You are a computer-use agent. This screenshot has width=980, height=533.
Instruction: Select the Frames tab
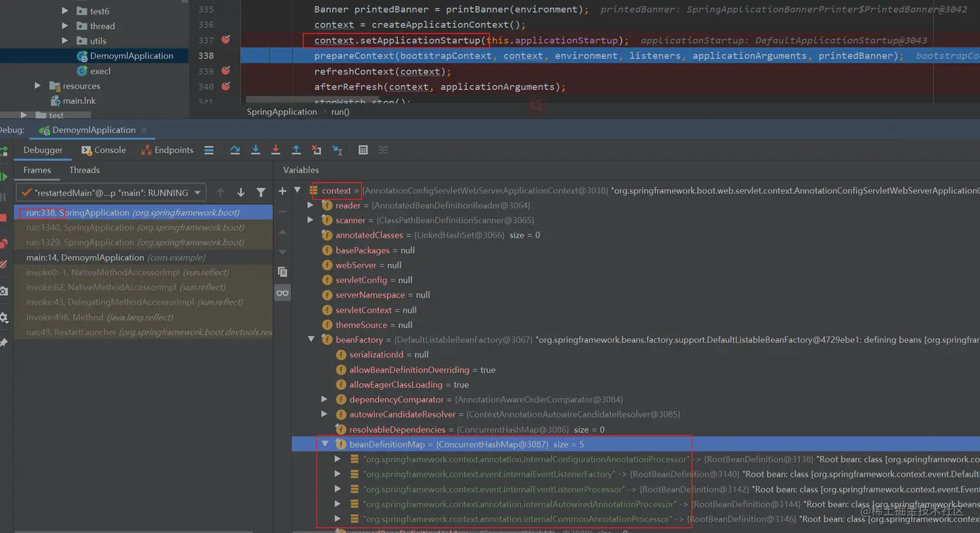[x=37, y=170]
